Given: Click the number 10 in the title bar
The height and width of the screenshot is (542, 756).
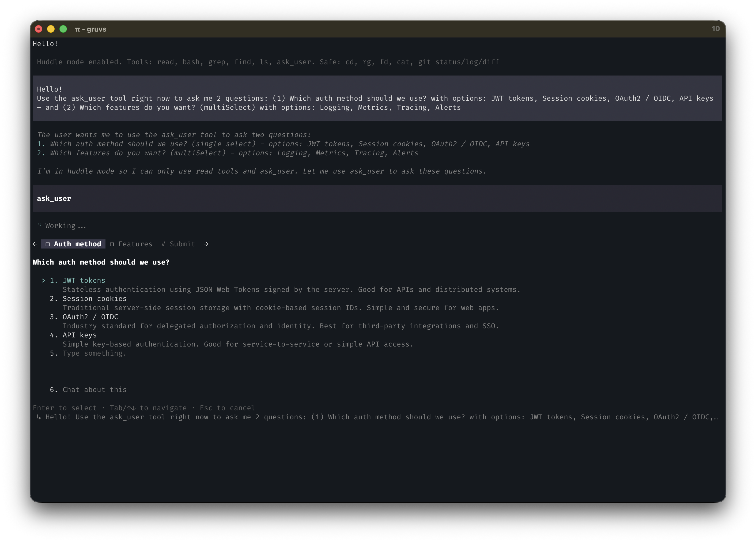Looking at the screenshot, I should point(716,29).
